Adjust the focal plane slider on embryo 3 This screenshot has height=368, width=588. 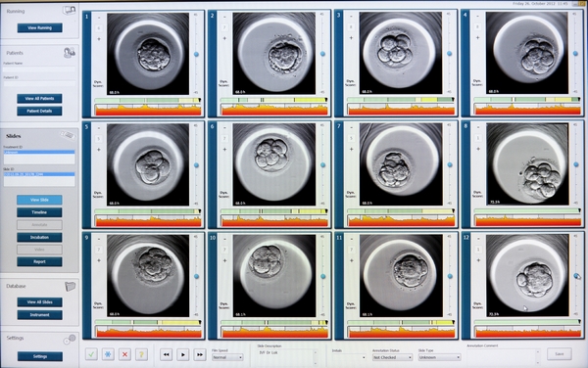pyautogui.click(x=449, y=54)
